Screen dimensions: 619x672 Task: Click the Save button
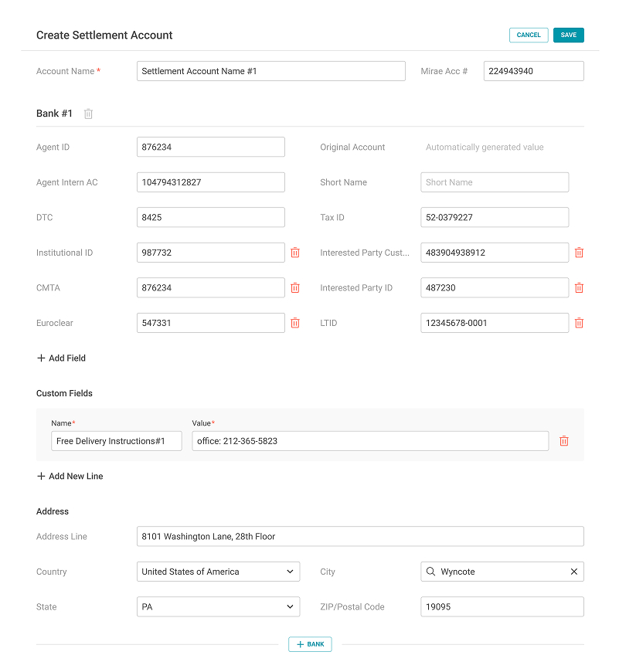click(x=569, y=35)
